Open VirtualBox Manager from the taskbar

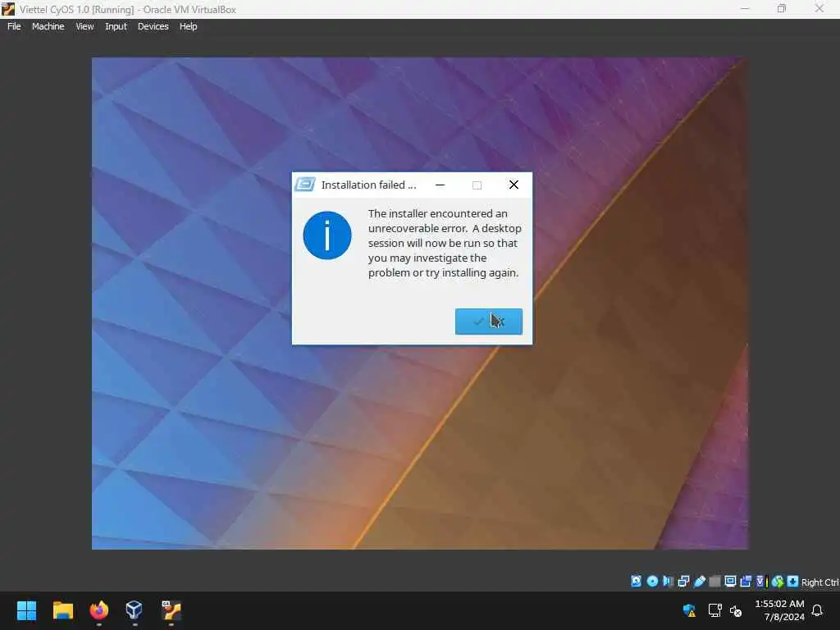pyautogui.click(x=134, y=610)
